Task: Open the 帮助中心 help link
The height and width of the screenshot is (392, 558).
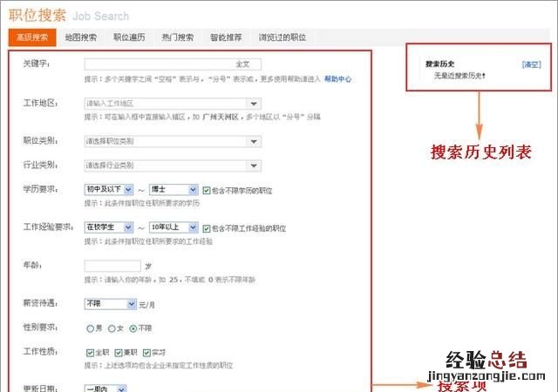Action: pyautogui.click(x=337, y=78)
